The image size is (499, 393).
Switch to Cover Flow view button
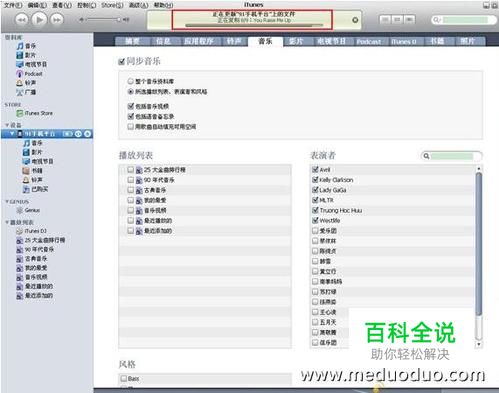click(x=410, y=20)
